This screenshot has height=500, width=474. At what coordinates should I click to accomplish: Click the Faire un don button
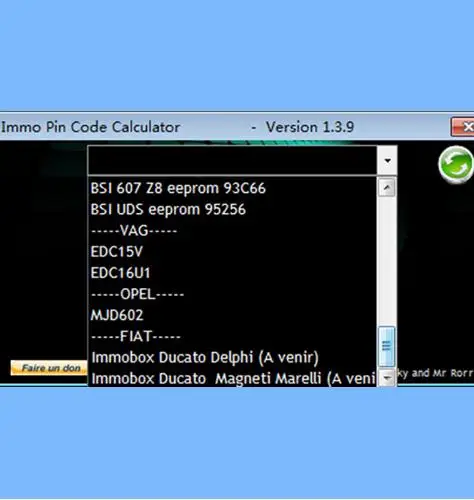coord(49,368)
